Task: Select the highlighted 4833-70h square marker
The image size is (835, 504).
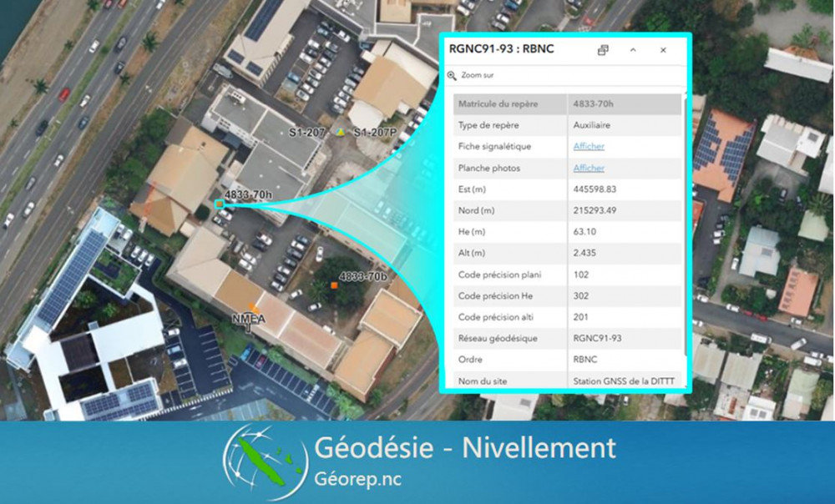Action: 219,204
